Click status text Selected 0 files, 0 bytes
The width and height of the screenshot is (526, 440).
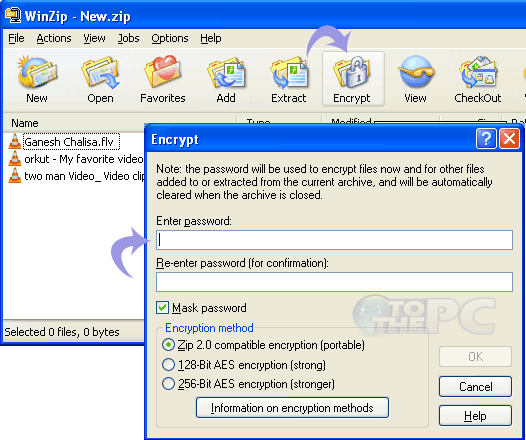point(62,332)
